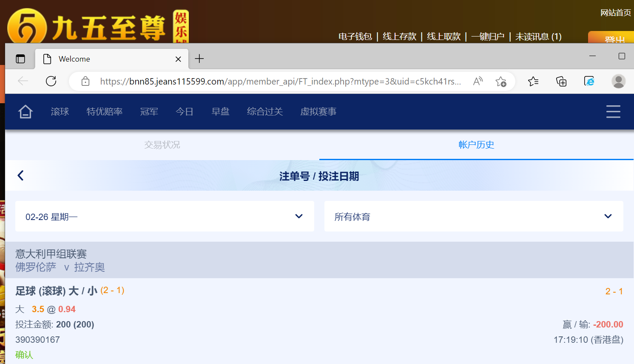
Task: Go back using the left chevron
Action: (x=20, y=175)
